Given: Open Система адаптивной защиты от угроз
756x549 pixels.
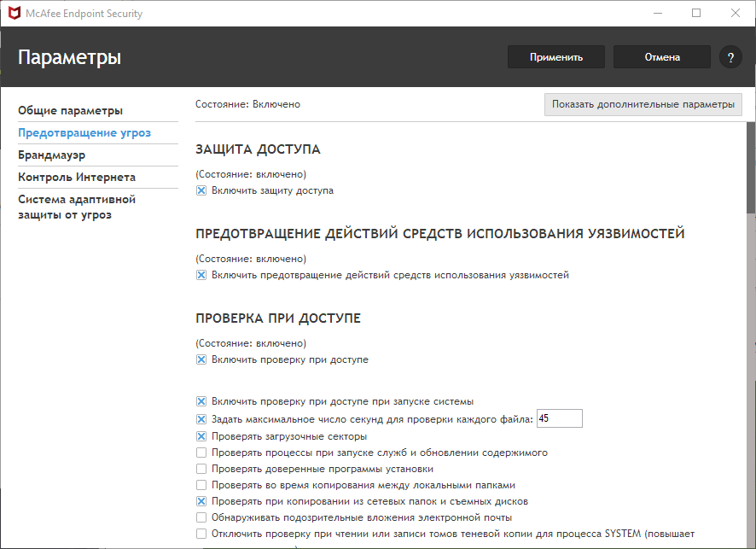Looking at the screenshot, I should (x=77, y=207).
